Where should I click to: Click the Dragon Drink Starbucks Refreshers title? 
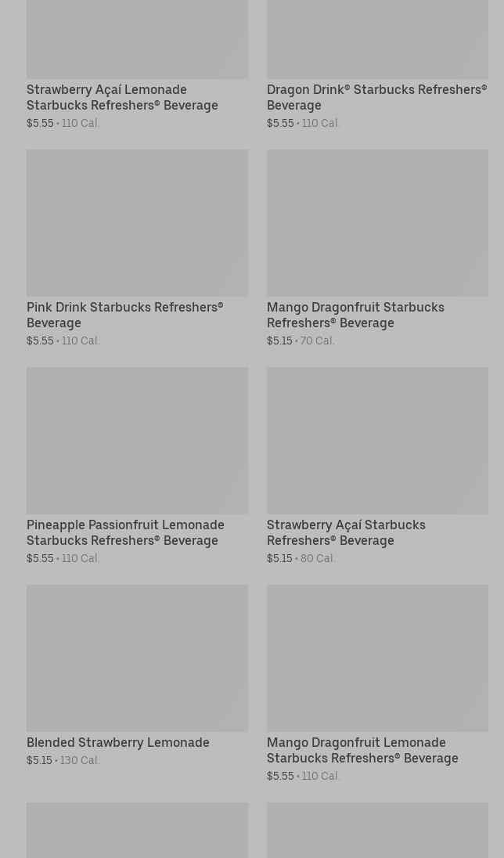pos(376,97)
